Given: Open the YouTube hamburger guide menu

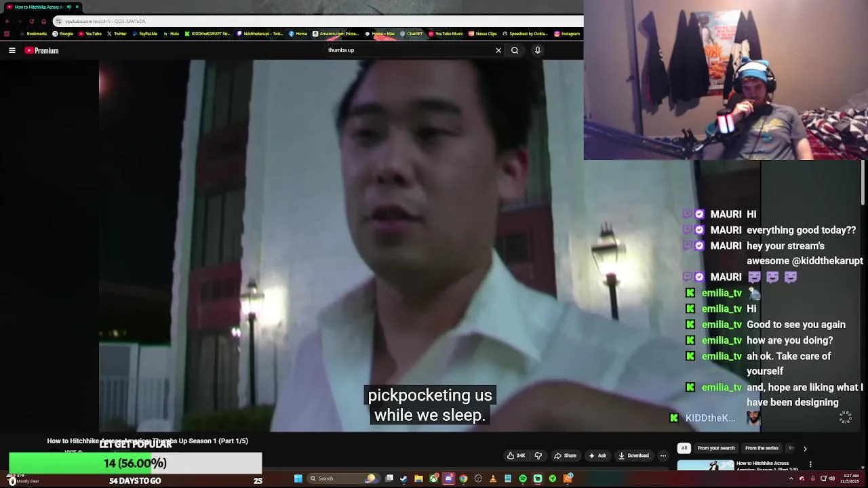Looking at the screenshot, I should (x=12, y=50).
